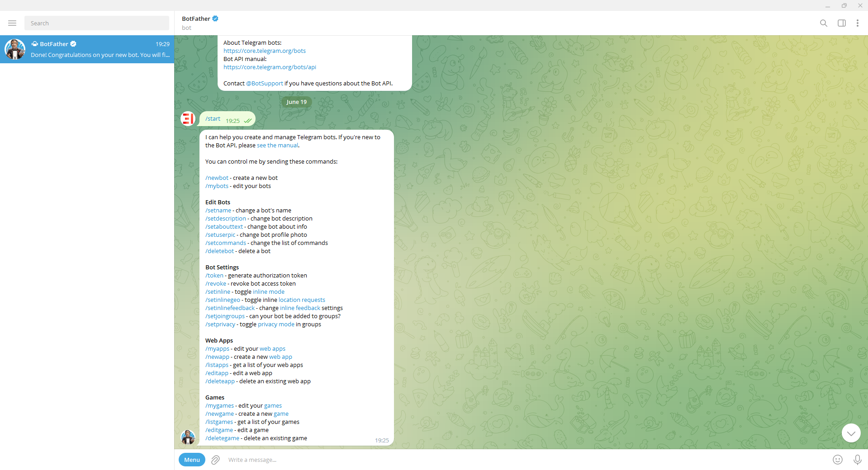Click the /newbot command link
The image size is (868, 470).
point(217,178)
